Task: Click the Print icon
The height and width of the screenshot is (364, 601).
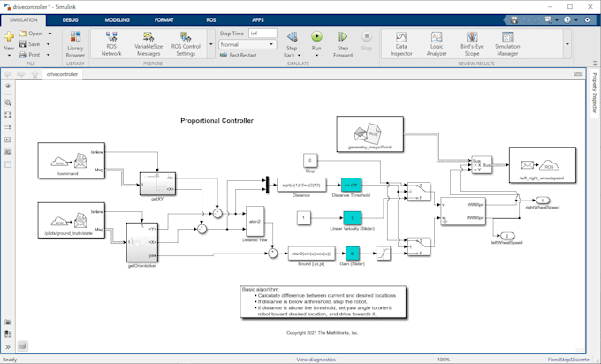Action: pos(23,55)
